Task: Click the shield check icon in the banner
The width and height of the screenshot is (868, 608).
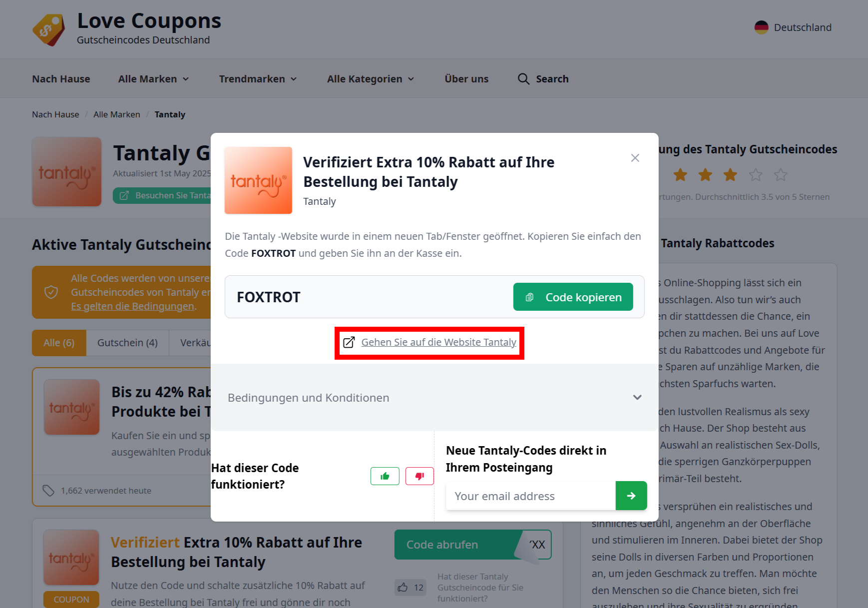Action: (51, 292)
